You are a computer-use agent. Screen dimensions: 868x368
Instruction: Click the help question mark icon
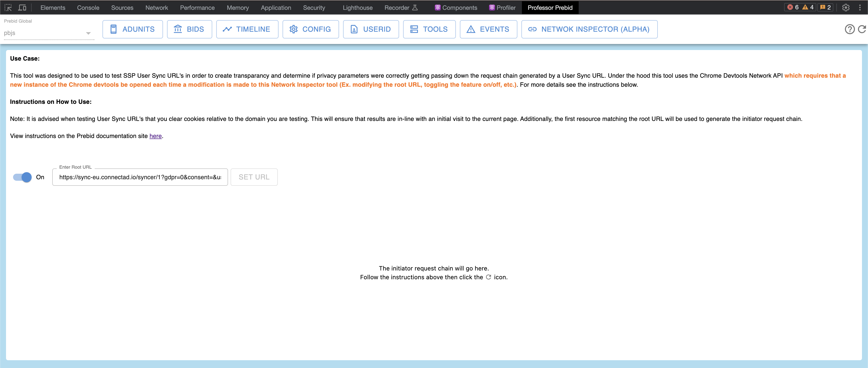[x=849, y=29]
